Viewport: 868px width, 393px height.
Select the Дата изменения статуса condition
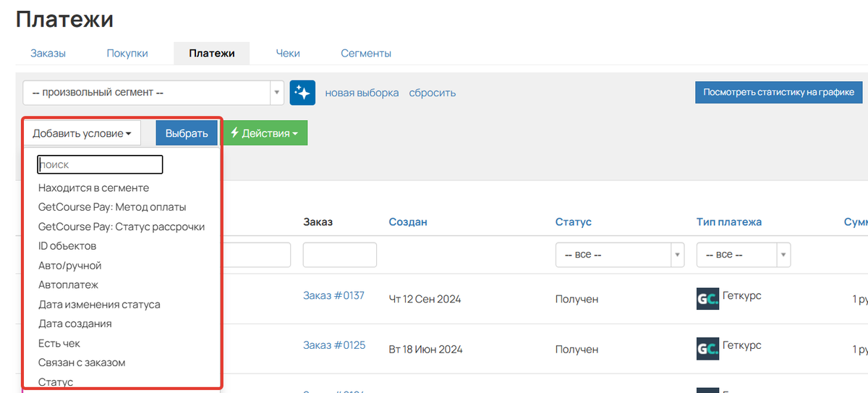[x=99, y=305]
